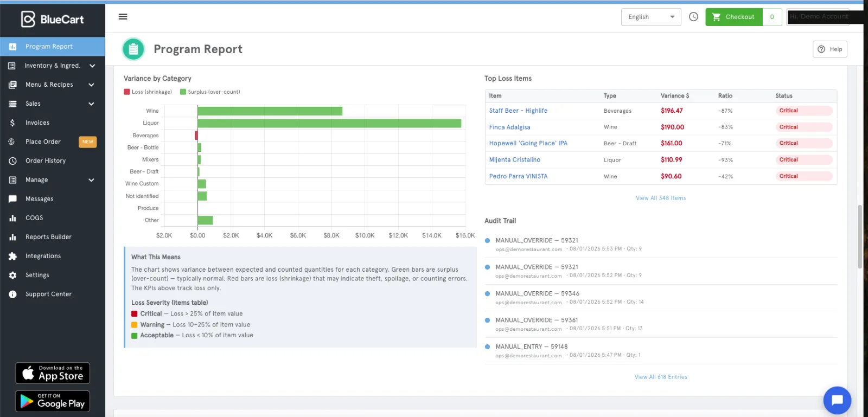Go to Integrations page

pyautogui.click(x=53, y=256)
